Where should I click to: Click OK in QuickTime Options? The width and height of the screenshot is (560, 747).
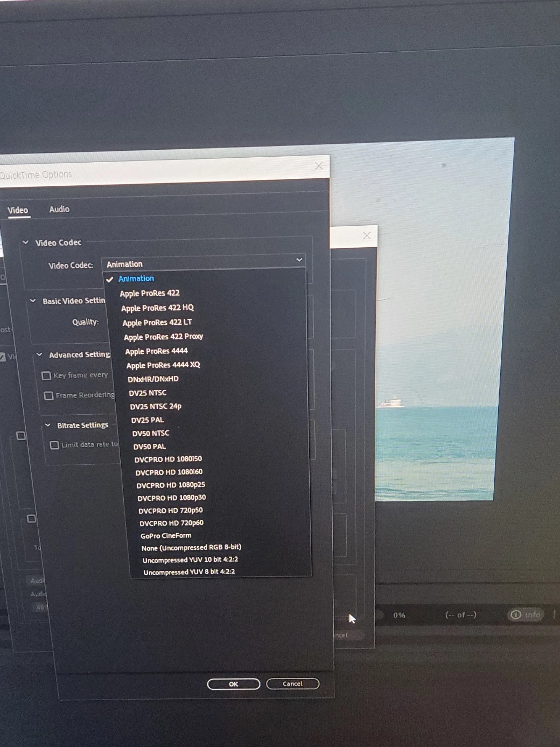tap(234, 684)
